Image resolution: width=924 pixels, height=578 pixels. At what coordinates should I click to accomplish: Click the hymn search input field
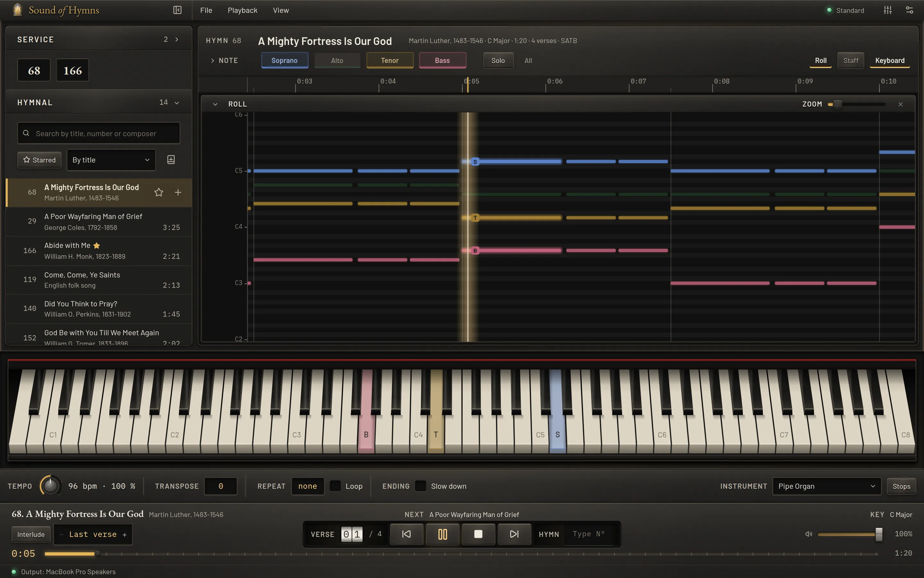click(x=98, y=133)
